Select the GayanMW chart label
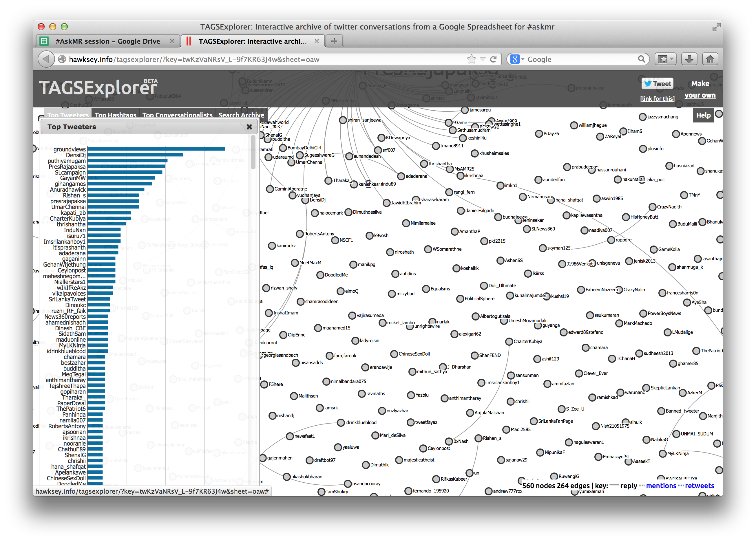The image size is (756, 542). [73, 178]
